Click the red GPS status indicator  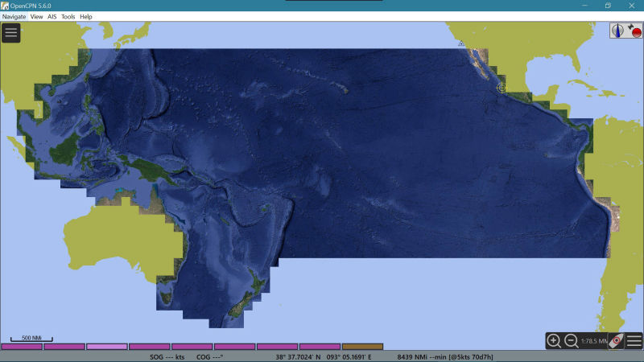click(x=636, y=32)
